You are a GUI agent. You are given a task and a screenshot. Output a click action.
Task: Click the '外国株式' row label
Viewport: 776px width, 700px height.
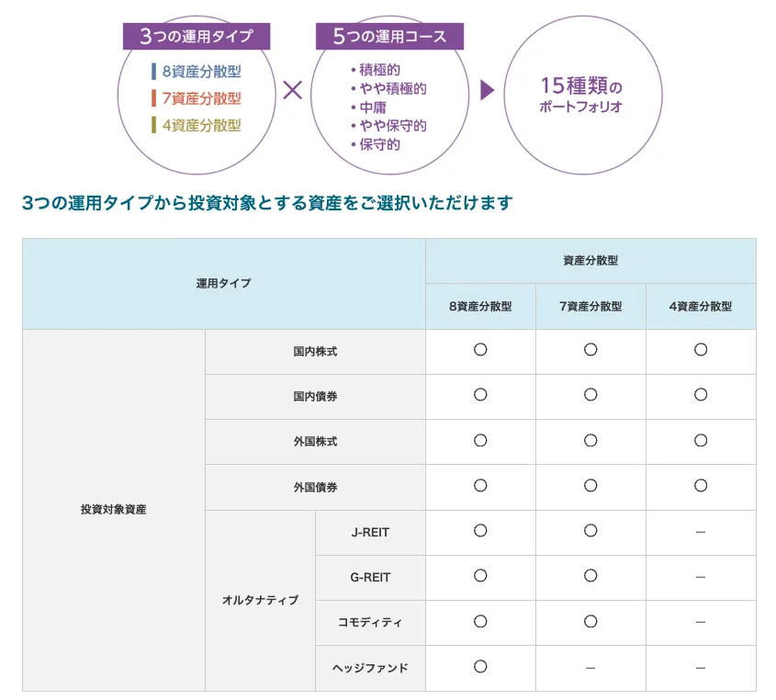(315, 442)
